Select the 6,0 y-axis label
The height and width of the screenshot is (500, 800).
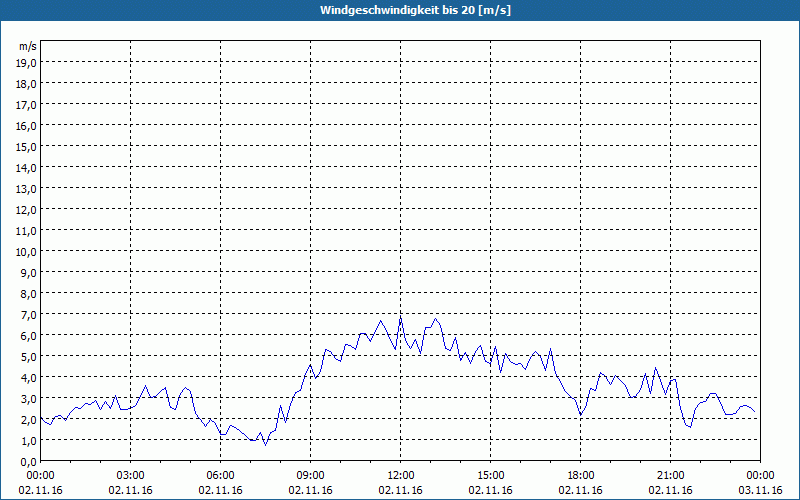29,336
